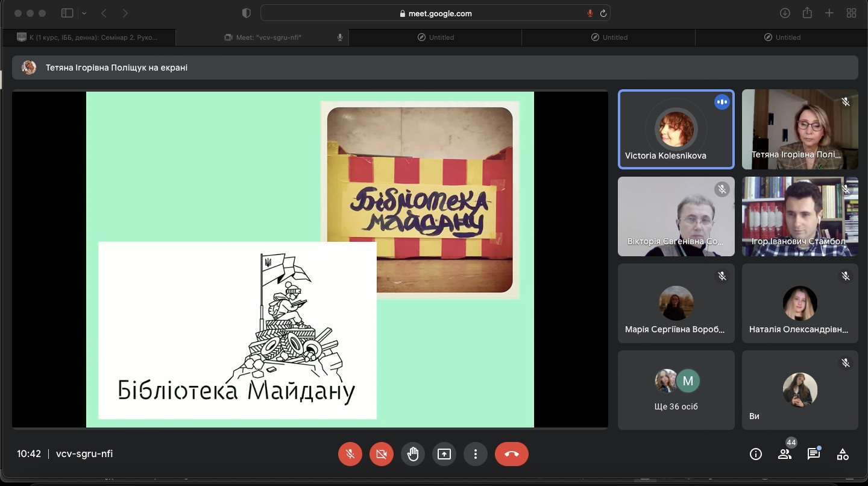Expand the 'Ще 36 осіб' participants tile
The image size is (868, 486).
pos(676,390)
